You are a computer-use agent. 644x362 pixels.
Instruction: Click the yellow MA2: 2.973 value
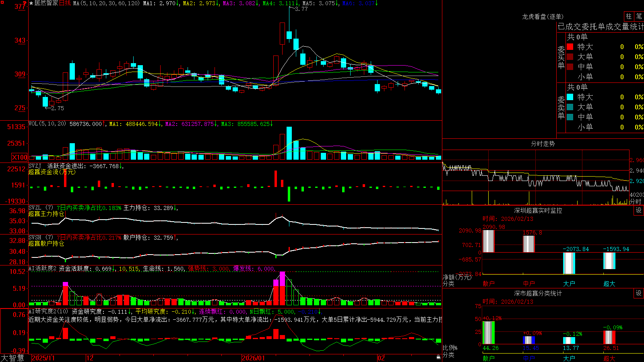199,3
